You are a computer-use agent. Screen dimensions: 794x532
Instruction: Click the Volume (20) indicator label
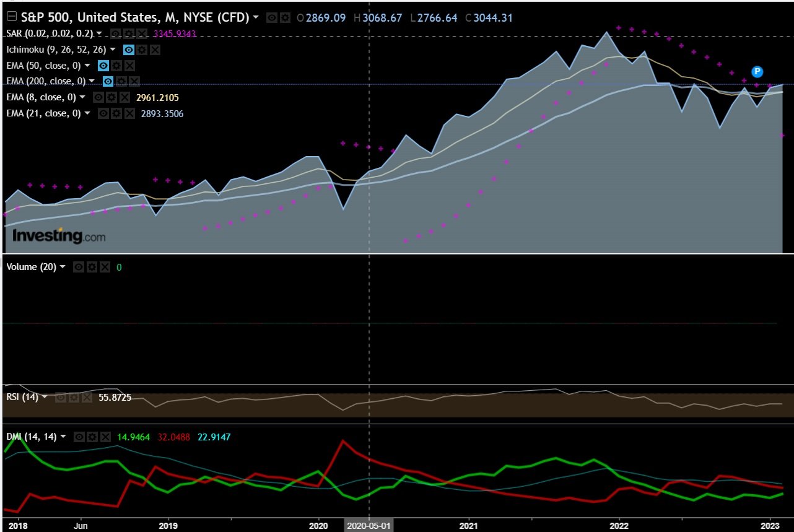point(31,267)
